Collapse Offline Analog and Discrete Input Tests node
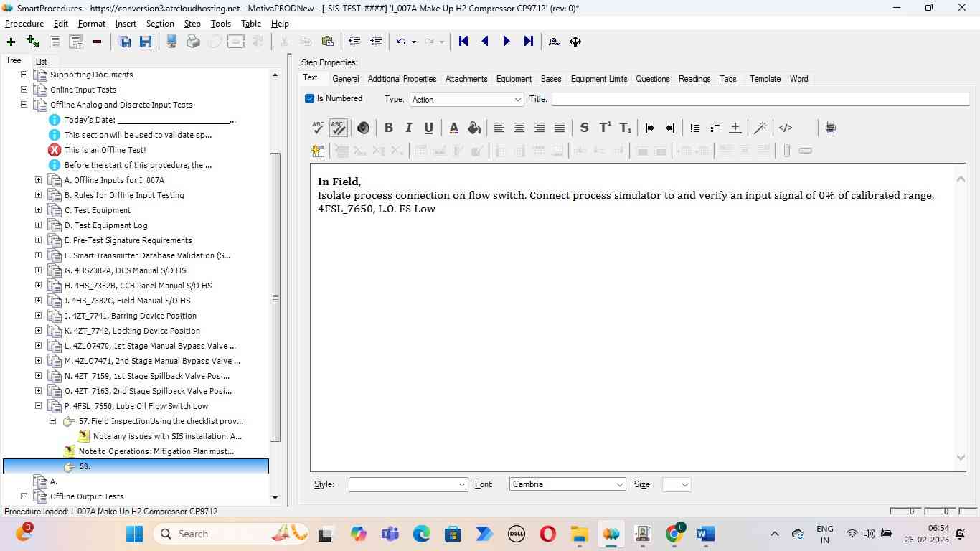 (x=24, y=104)
